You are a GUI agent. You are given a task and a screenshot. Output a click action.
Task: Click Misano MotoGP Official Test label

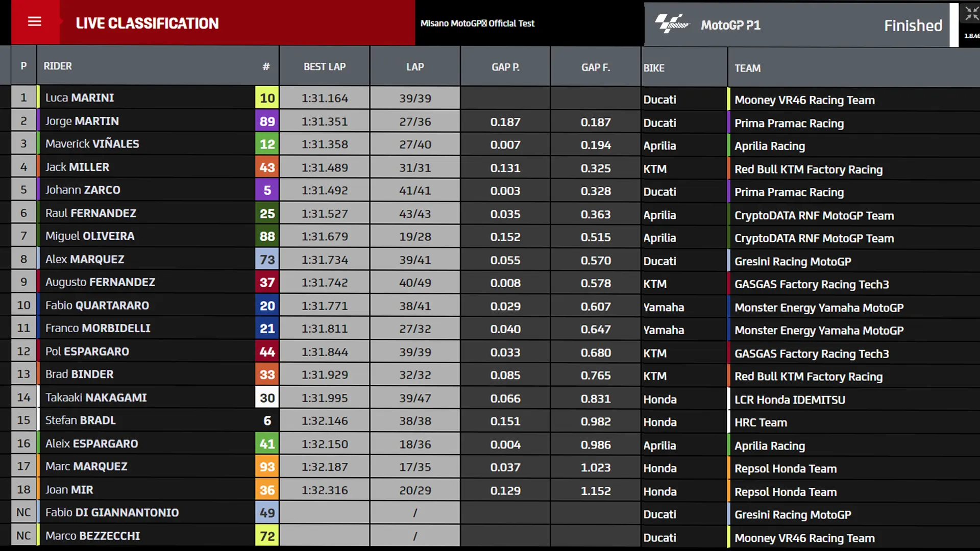click(477, 23)
